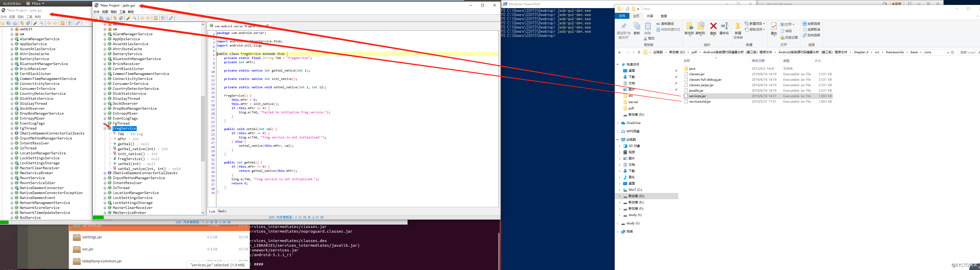Open 帮助 menu in front jadx-gui
This screenshot has height=270, width=980.
click(131, 12)
